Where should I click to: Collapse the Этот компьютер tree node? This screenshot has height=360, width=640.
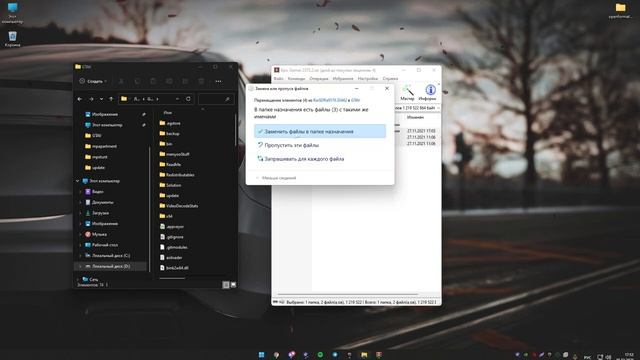[78, 181]
